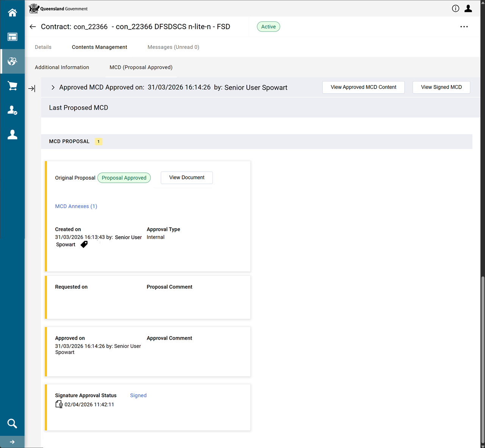Toggle the side panel collapse arrow
485x448 pixels.
coord(32,89)
